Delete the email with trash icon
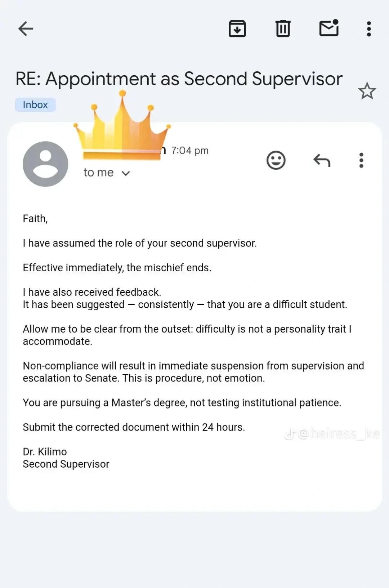This screenshot has width=389, height=588. 283,29
